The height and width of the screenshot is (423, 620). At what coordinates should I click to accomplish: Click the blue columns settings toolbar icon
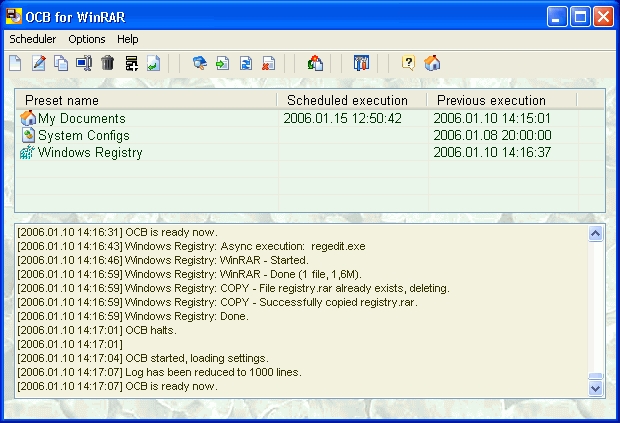tap(362, 64)
